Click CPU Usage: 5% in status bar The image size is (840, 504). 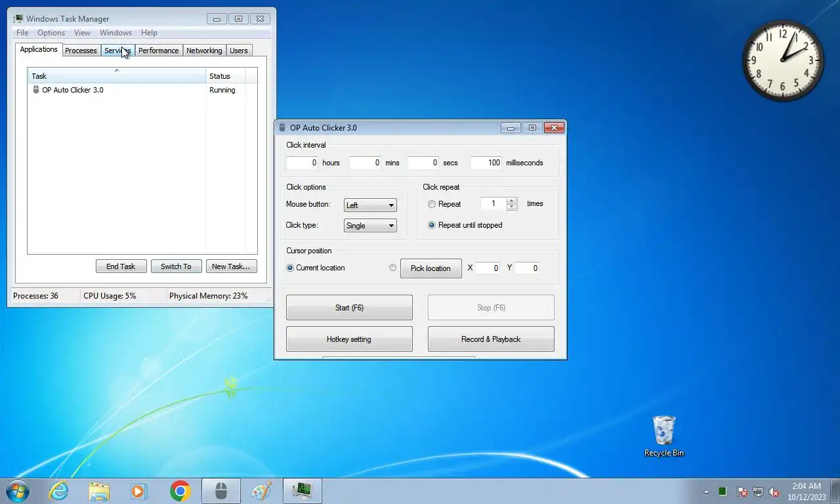click(x=110, y=296)
